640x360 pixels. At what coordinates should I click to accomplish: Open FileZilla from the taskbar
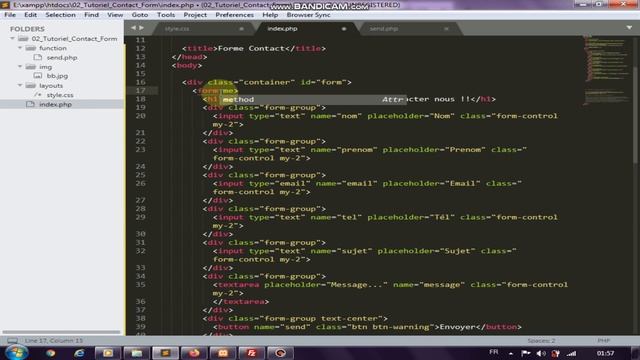(x=251, y=353)
